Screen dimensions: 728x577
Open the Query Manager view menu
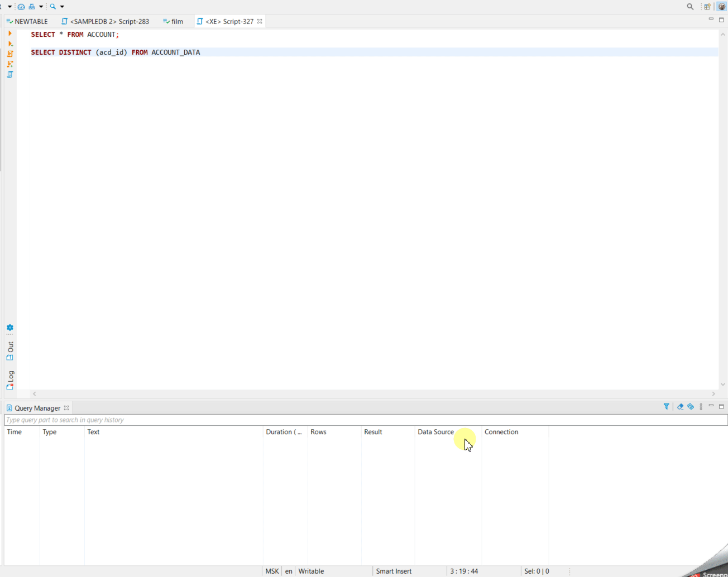pos(700,406)
